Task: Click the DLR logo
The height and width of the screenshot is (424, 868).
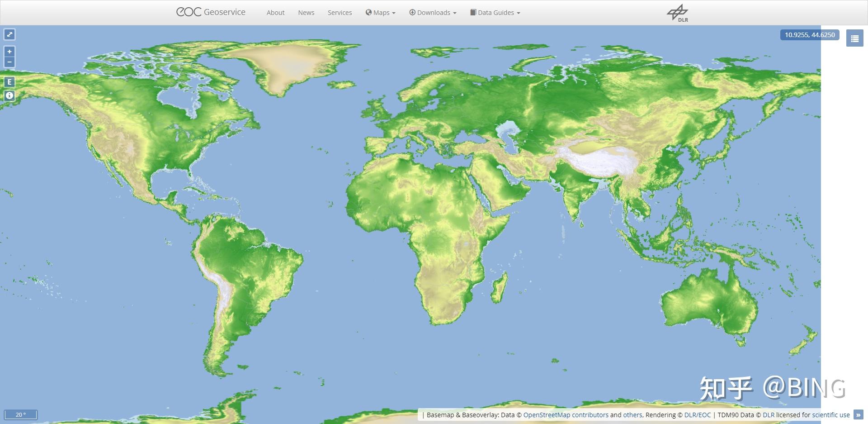Action: [x=678, y=13]
